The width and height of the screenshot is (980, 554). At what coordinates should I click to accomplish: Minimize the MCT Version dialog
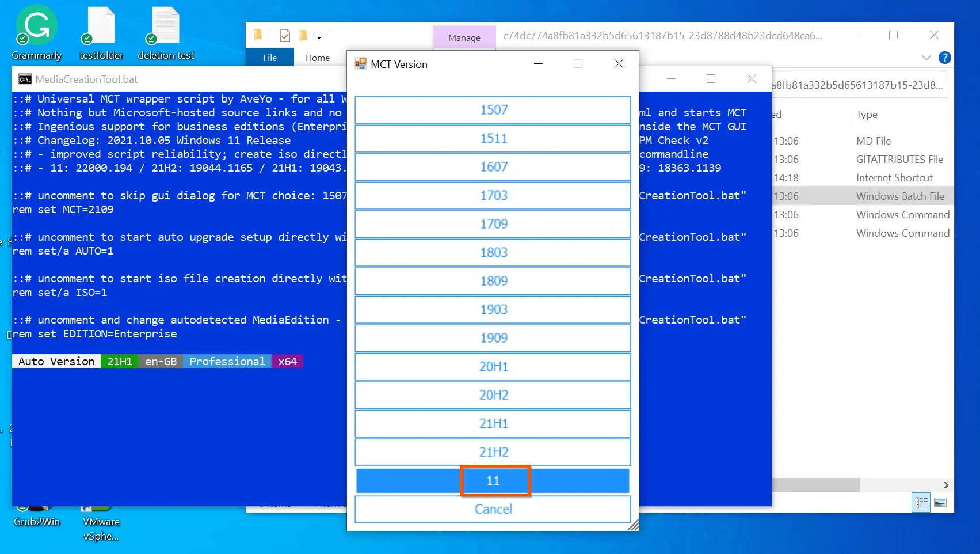tap(539, 64)
